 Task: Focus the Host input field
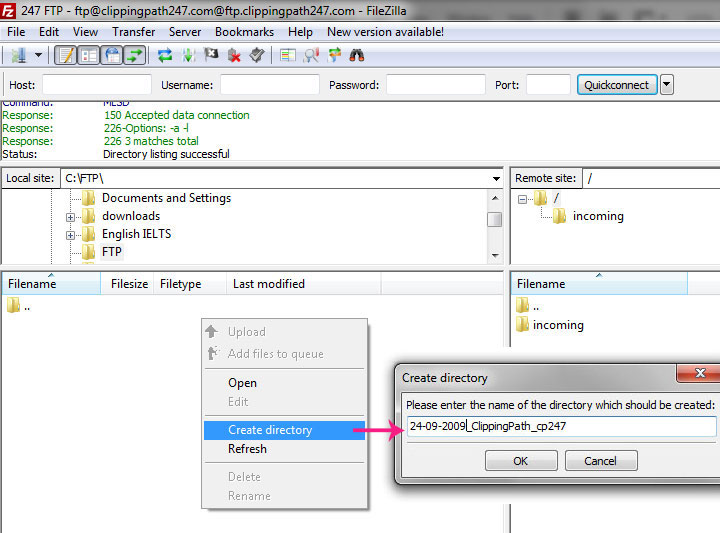97,85
